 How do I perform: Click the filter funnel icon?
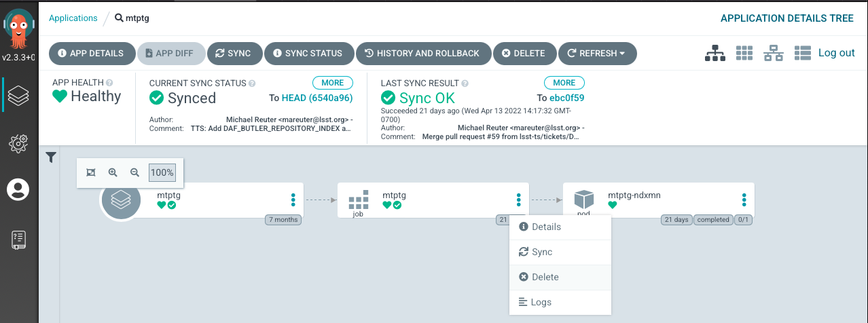click(x=51, y=157)
